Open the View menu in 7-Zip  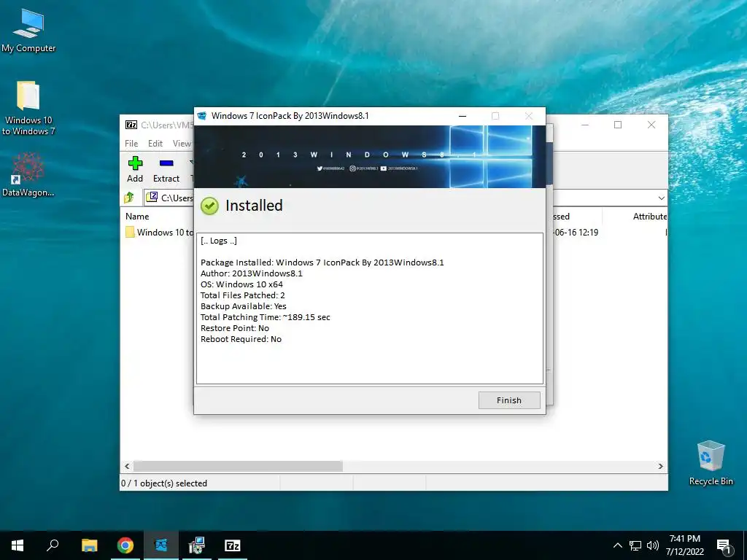click(x=182, y=144)
